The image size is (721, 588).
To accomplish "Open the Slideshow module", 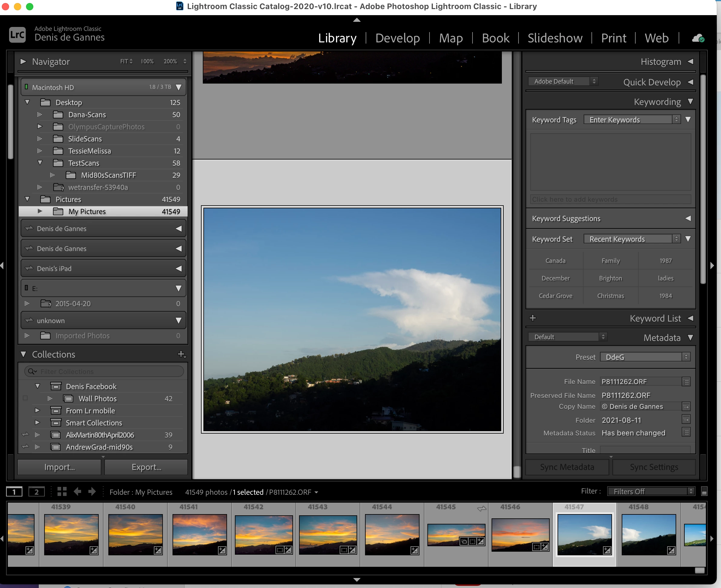I will point(555,38).
